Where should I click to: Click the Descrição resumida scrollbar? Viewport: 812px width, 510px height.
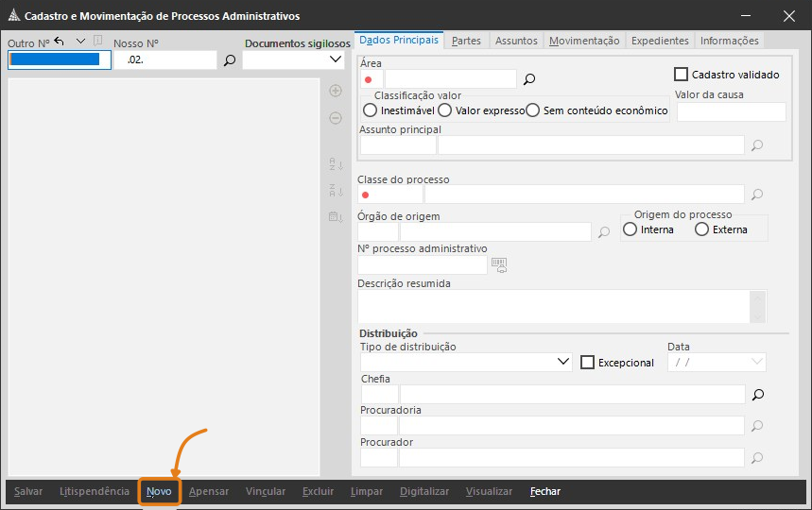(756, 306)
